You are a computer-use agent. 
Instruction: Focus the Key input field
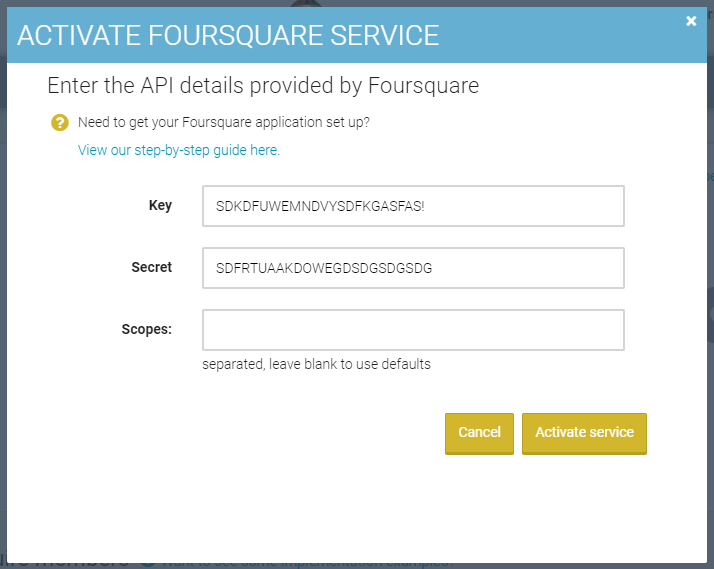coord(413,206)
